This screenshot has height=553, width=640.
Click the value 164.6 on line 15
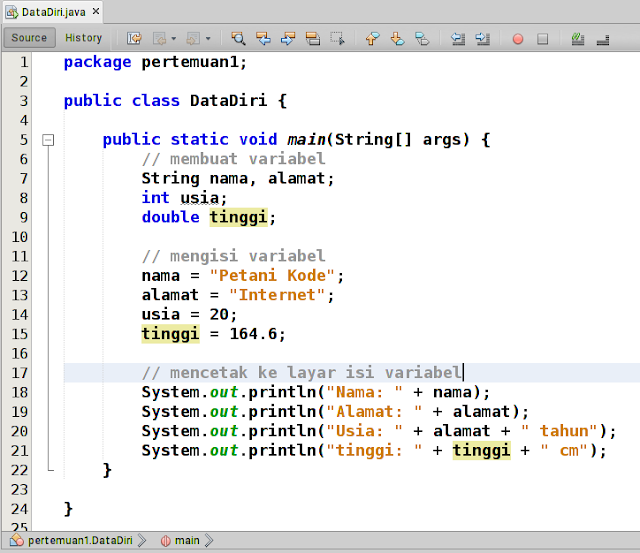click(253, 334)
